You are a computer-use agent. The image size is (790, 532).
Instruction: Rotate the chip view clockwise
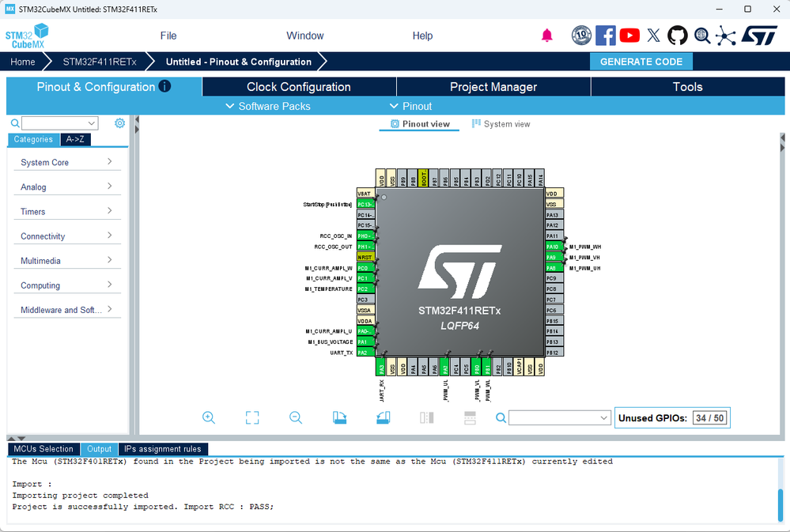pyautogui.click(x=339, y=418)
